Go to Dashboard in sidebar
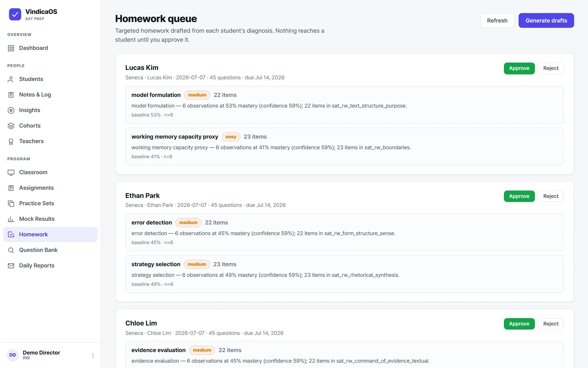The image size is (588, 368). coord(50,48)
